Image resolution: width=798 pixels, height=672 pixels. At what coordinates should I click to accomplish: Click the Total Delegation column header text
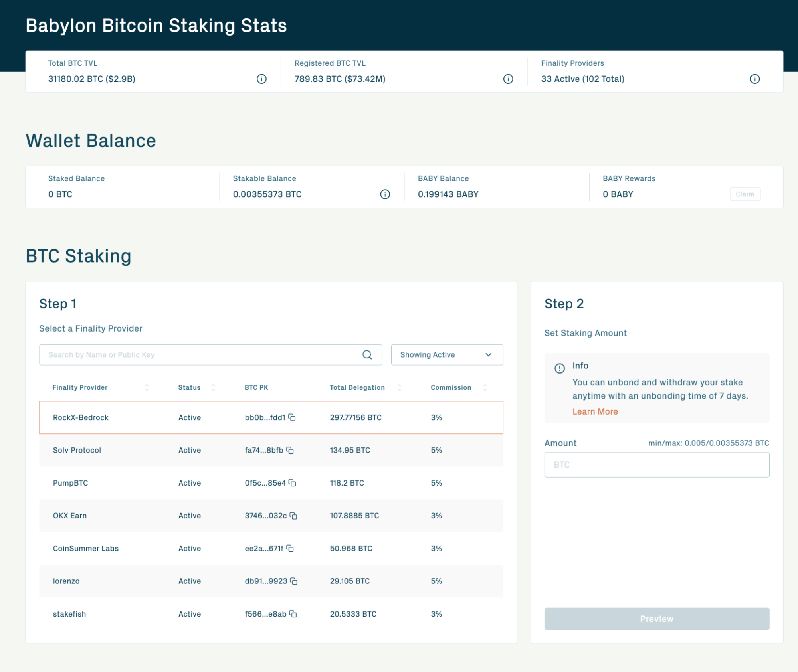pos(357,387)
